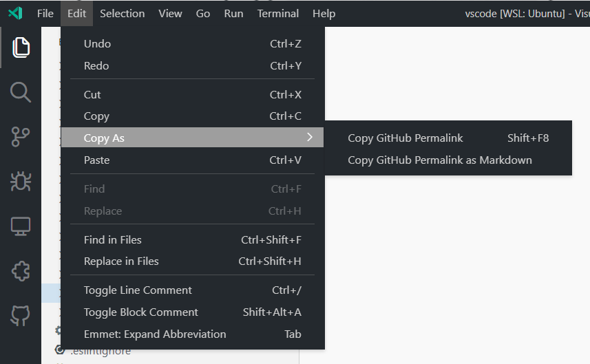This screenshot has height=364, width=590.
Task: Open the Remote Explorer icon
Action: [21, 226]
